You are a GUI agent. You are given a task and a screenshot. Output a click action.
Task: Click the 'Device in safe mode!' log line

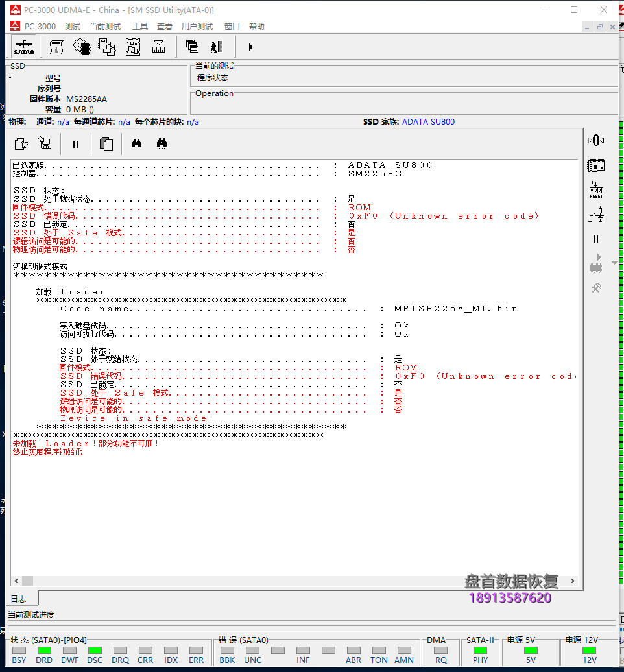coord(137,418)
